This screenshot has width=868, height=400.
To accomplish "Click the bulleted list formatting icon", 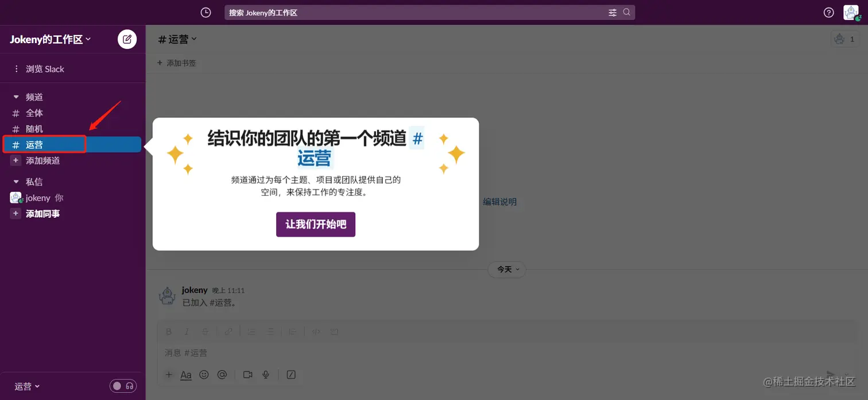I will point(270,332).
